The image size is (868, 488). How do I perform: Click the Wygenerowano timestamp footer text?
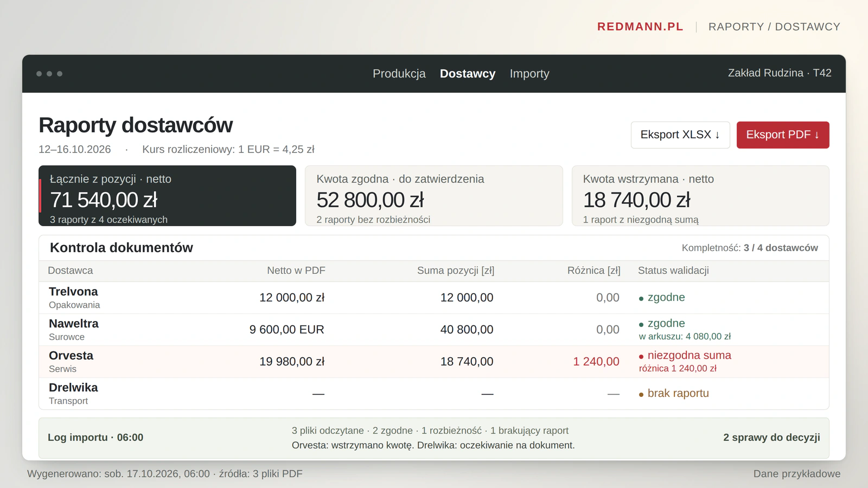pos(165,474)
